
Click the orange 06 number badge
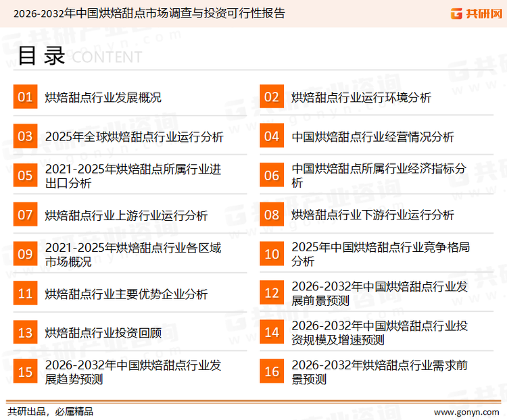pos(272,176)
